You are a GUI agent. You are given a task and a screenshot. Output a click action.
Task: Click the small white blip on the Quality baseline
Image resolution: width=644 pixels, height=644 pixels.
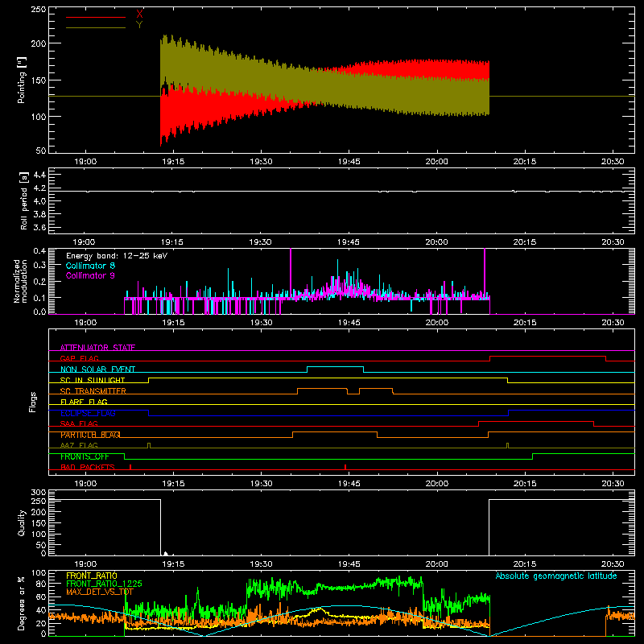pos(166,554)
